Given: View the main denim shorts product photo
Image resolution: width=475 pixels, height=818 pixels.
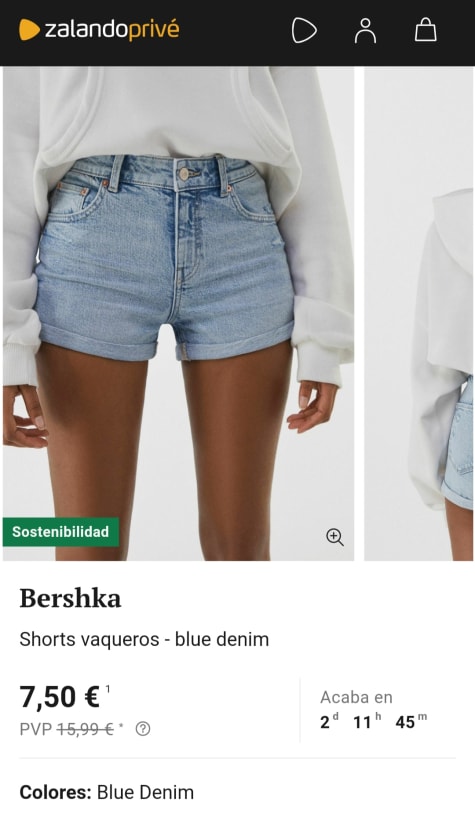Looking at the screenshot, I should [x=178, y=313].
